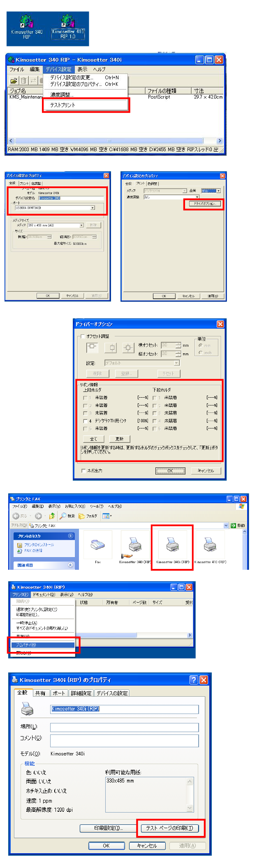Collapse the プリンタのタスク panel
The width and height of the screenshot is (257, 868).
(x=70, y=536)
